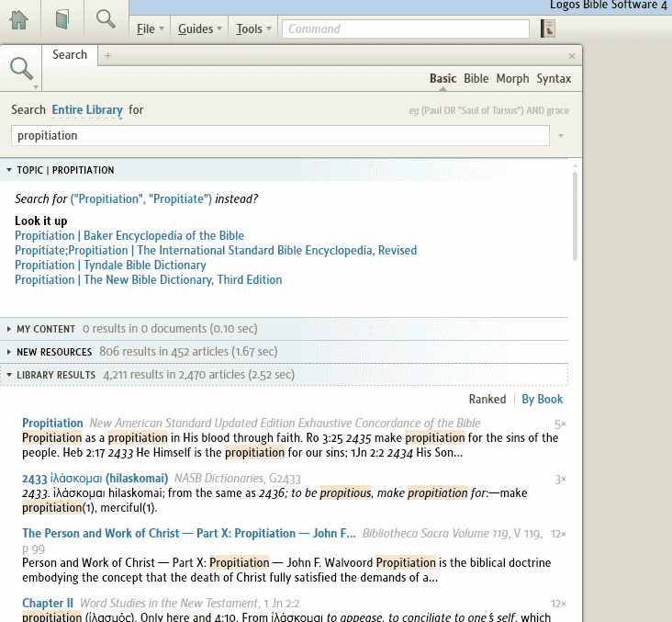
Task: Open Propitiation in Baker Encyclopedia of the Bible
Action: (129, 235)
